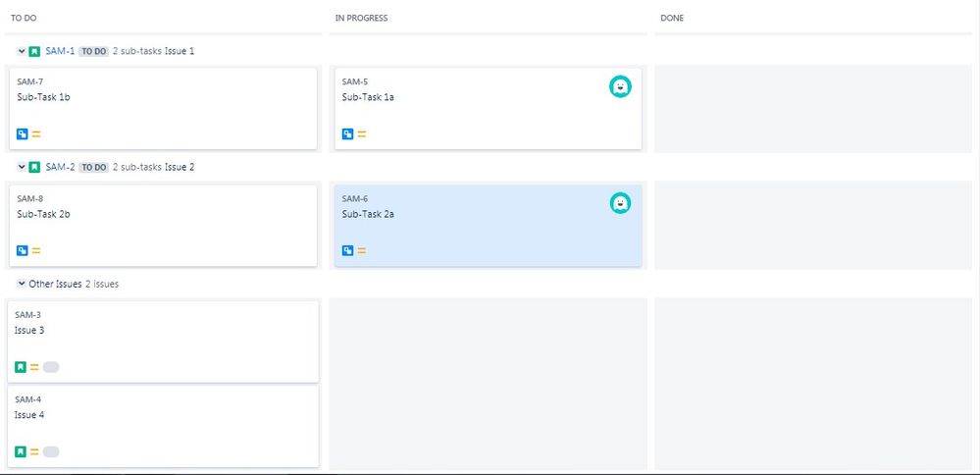Click the Sub-Task 2a title text
The width and height of the screenshot is (980, 475).
point(368,214)
